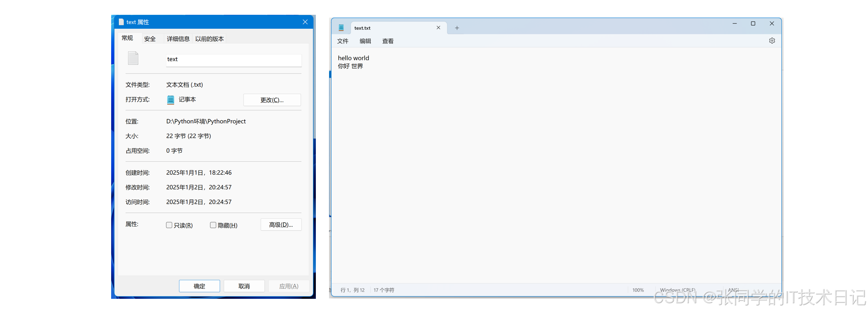868x312 pixels.
Task: Enable the 只读(R) checkbox
Action: 169,225
